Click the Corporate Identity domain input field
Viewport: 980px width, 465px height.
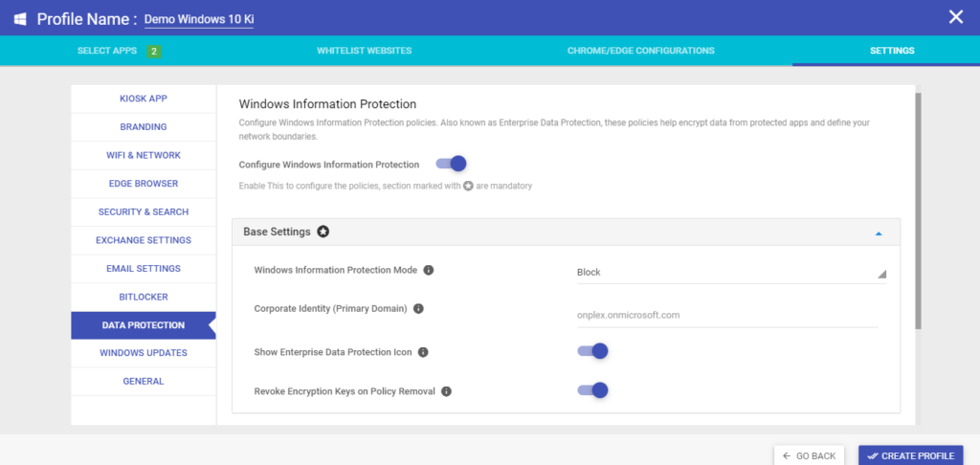pos(727,316)
